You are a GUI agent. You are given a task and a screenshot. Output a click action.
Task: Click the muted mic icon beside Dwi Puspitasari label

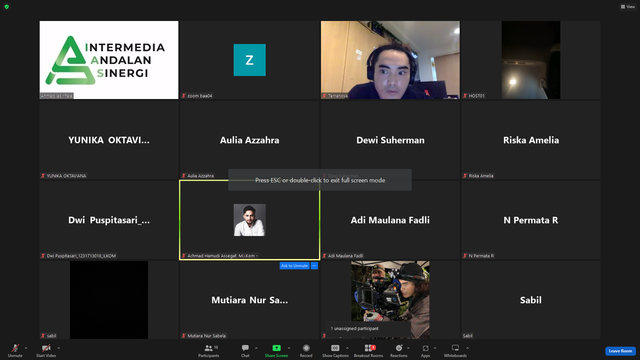(43, 256)
